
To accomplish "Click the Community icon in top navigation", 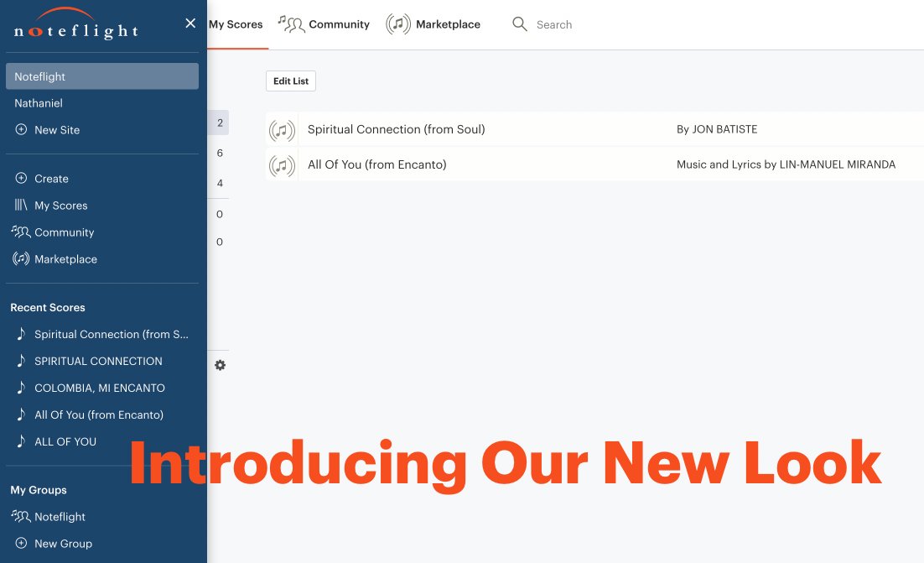I will 291,24.
